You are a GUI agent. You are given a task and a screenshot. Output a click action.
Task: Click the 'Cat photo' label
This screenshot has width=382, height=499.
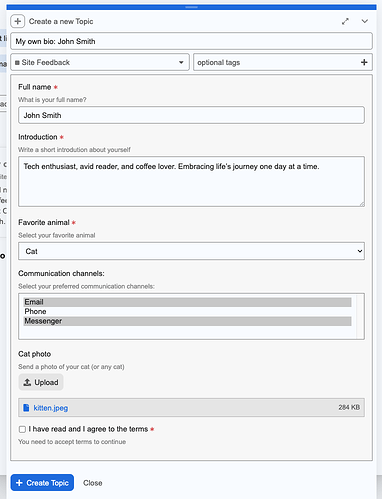[35, 354]
